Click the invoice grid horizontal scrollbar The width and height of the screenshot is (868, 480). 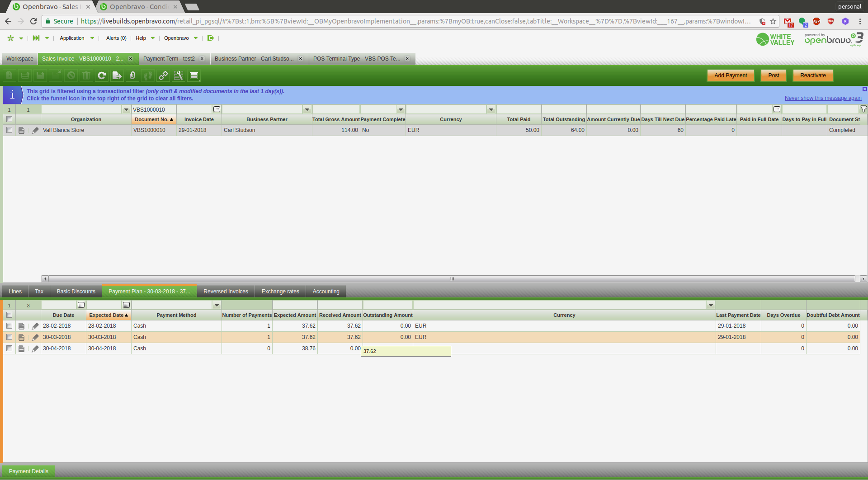pos(452,279)
